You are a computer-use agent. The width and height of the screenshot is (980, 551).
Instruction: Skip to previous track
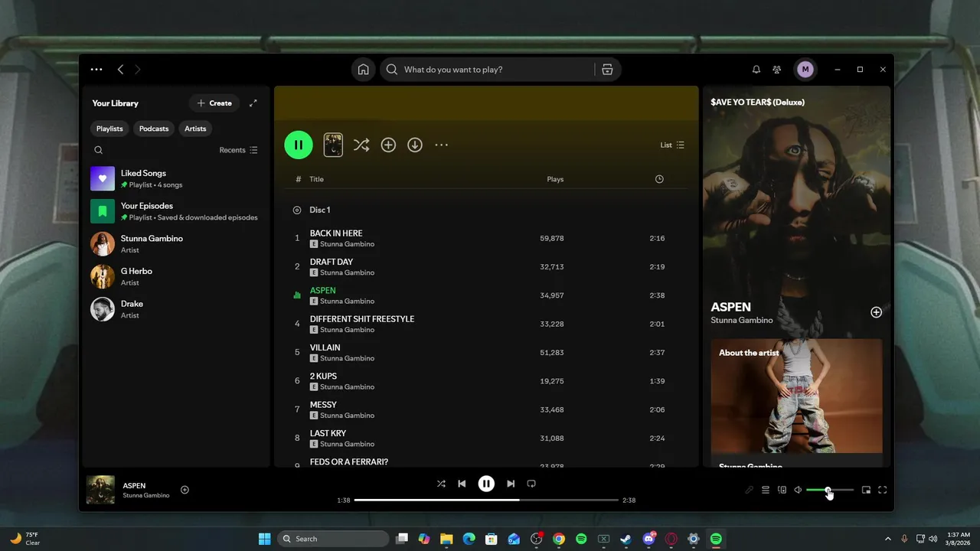[462, 484]
